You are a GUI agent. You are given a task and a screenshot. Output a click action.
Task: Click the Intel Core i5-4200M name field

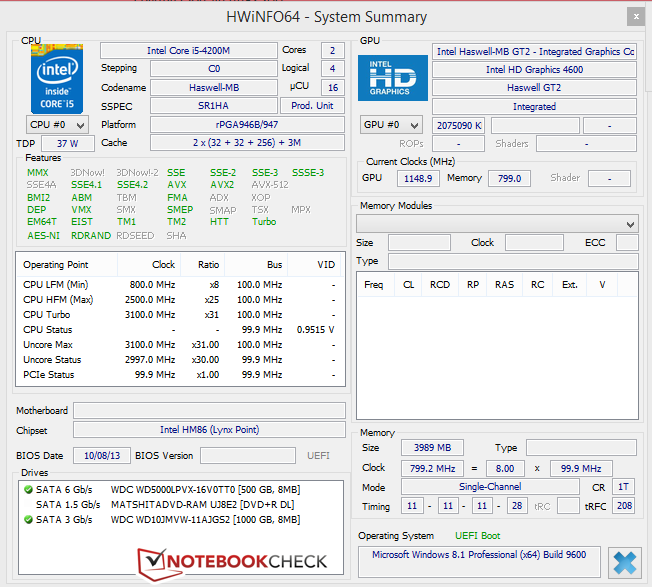[188, 51]
